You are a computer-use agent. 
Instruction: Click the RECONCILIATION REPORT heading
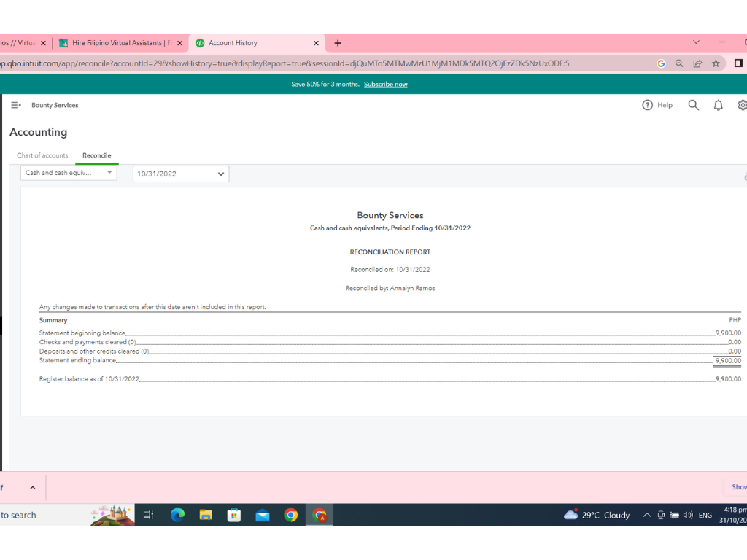pos(390,252)
